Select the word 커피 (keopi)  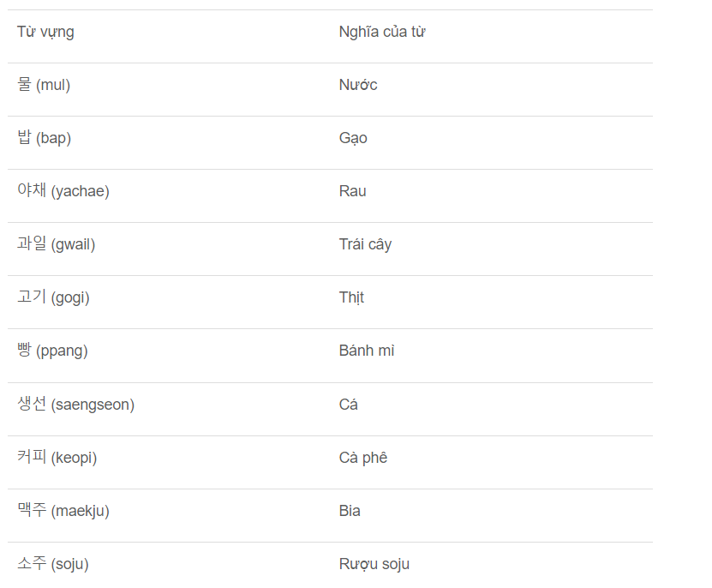click(x=57, y=458)
